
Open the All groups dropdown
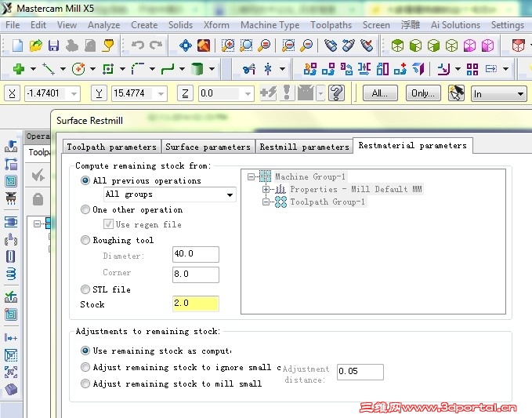[170, 194]
